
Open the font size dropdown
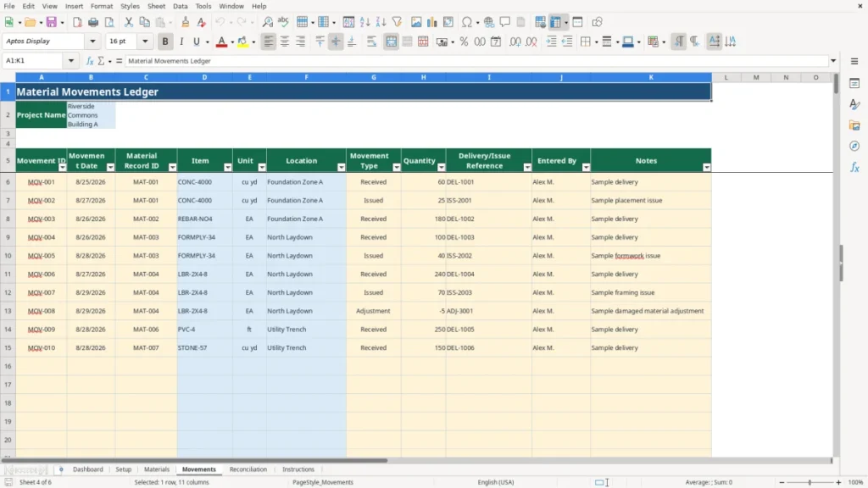(145, 41)
